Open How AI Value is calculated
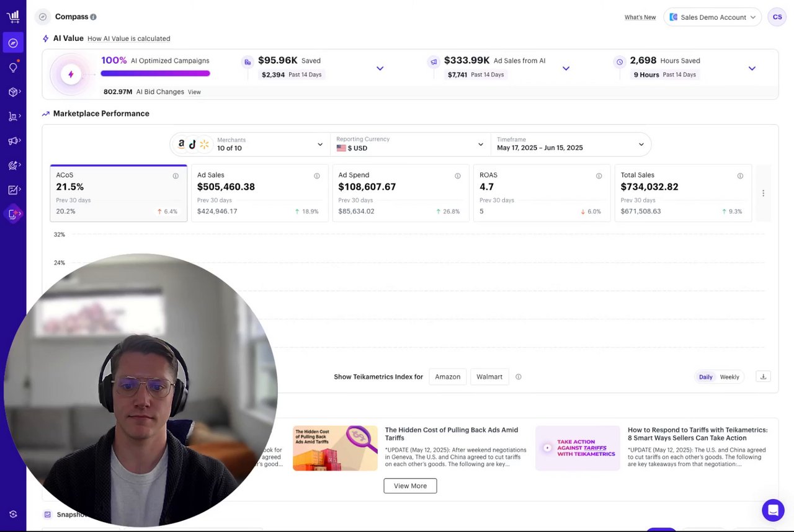 129,38
